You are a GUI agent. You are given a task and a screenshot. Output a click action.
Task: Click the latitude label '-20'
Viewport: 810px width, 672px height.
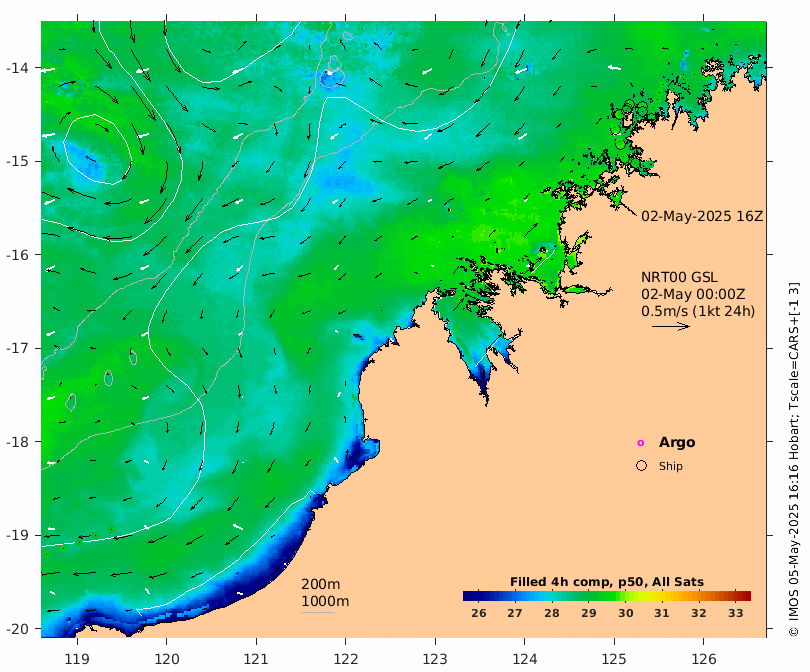(17, 629)
